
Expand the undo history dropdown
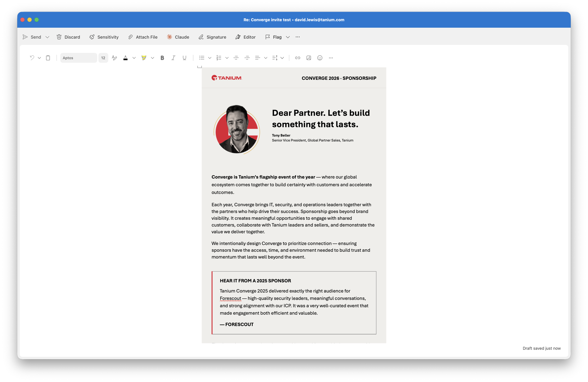(x=39, y=58)
